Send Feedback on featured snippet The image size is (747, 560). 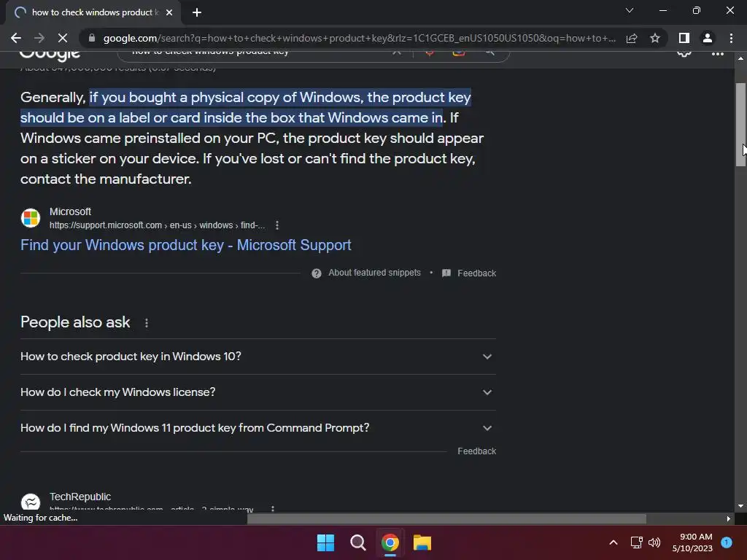pyautogui.click(x=476, y=273)
